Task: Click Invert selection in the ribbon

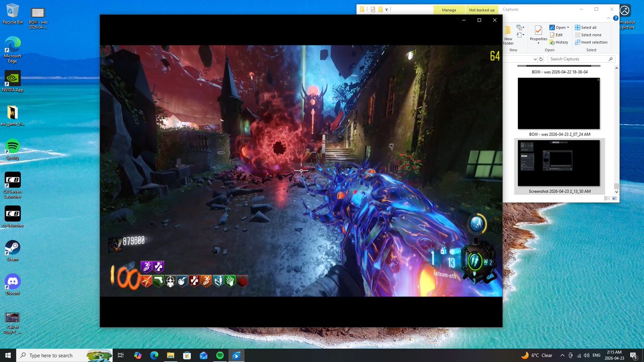Action: coord(591,42)
